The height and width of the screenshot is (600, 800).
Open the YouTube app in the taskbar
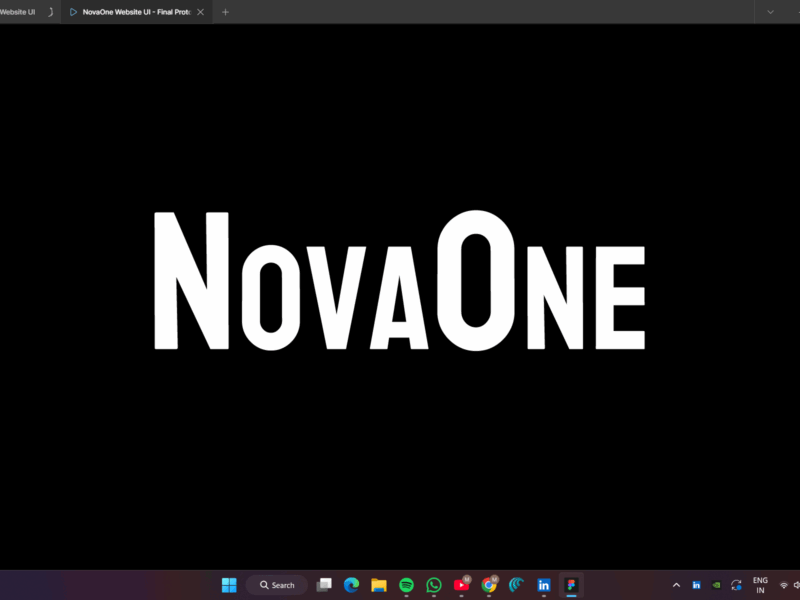(x=461, y=585)
